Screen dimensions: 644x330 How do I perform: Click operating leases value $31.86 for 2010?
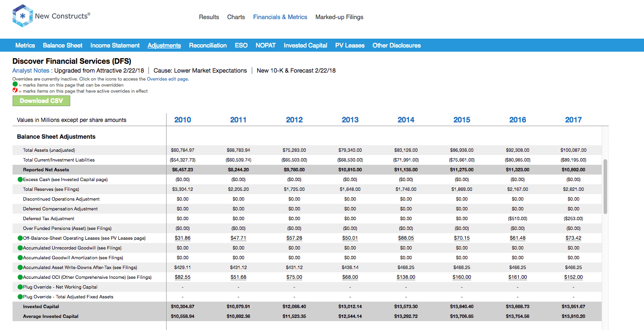pos(182,238)
